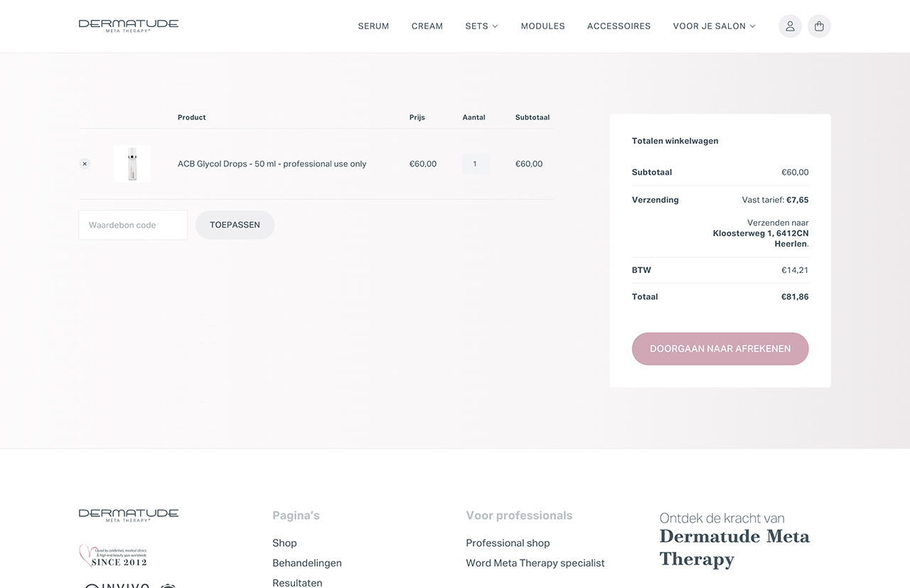Open the Cream menu item
910x588 pixels.
[427, 26]
